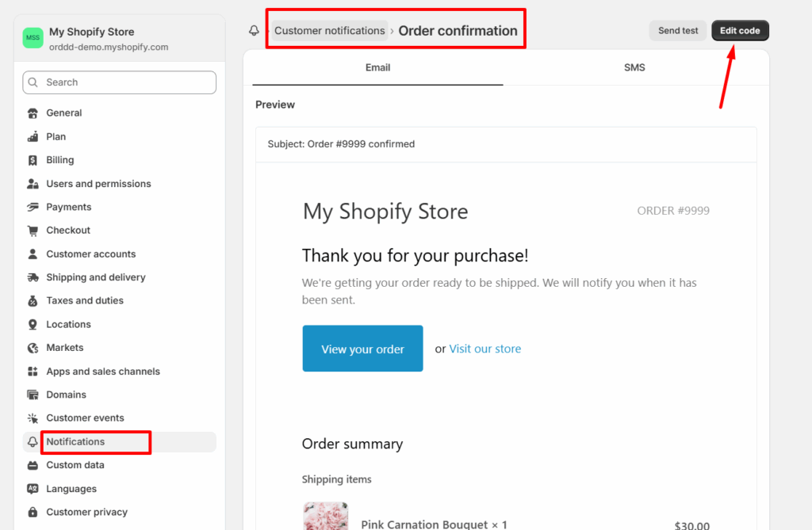This screenshot has height=530, width=812.
Task: Click the Billing dollar icon
Action: (33, 160)
